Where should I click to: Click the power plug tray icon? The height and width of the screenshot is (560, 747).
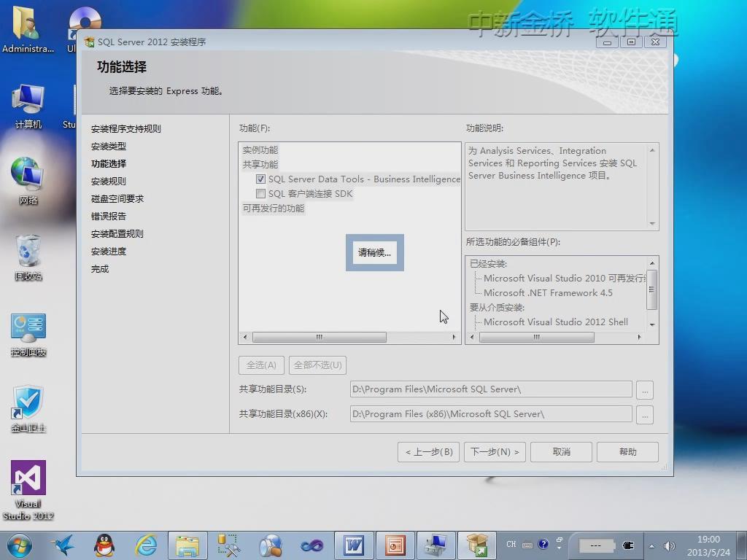click(x=628, y=545)
